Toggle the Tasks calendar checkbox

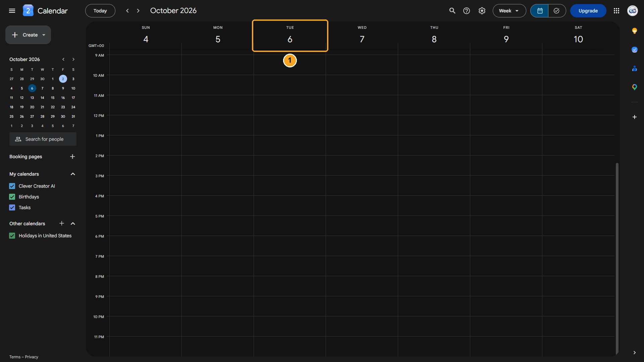(x=12, y=207)
